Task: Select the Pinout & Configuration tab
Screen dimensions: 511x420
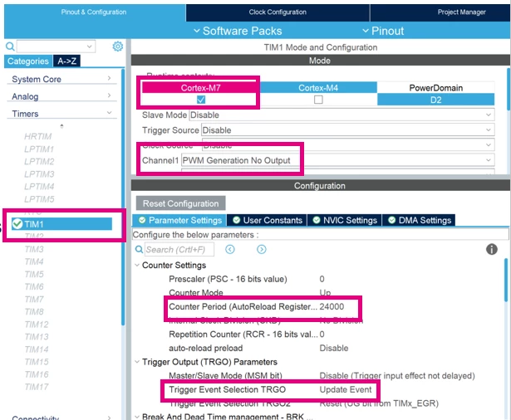Action: (94, 12)
